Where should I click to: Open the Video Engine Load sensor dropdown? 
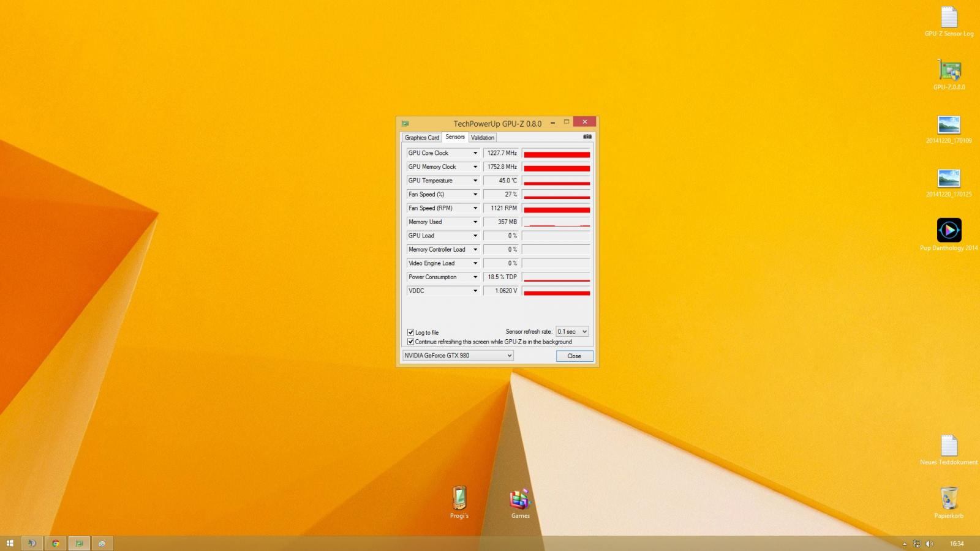(x=475, y=263)
